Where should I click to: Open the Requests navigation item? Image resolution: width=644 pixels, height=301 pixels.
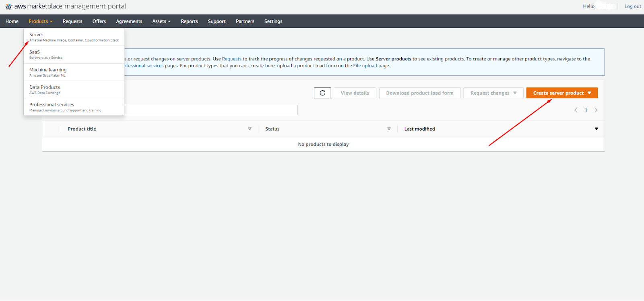(72, 21)
